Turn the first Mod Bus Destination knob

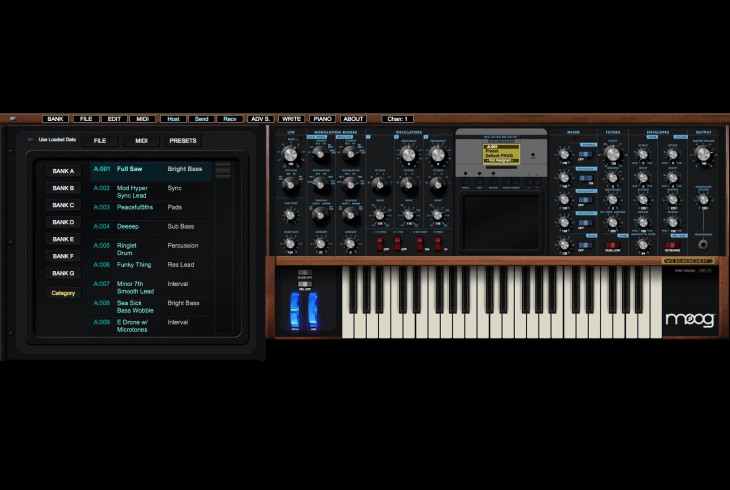click(x=320, y=185)
